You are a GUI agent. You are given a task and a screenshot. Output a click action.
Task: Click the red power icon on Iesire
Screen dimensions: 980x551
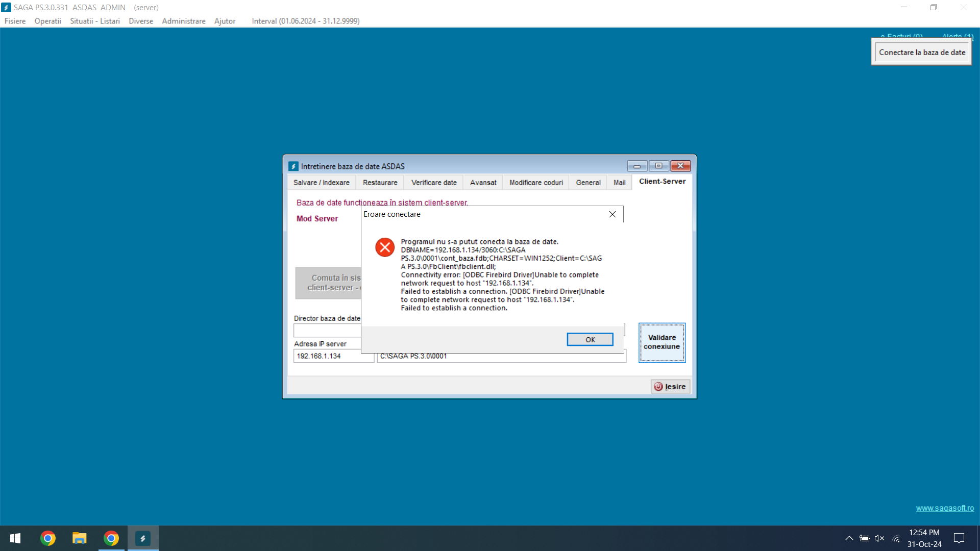658,387
